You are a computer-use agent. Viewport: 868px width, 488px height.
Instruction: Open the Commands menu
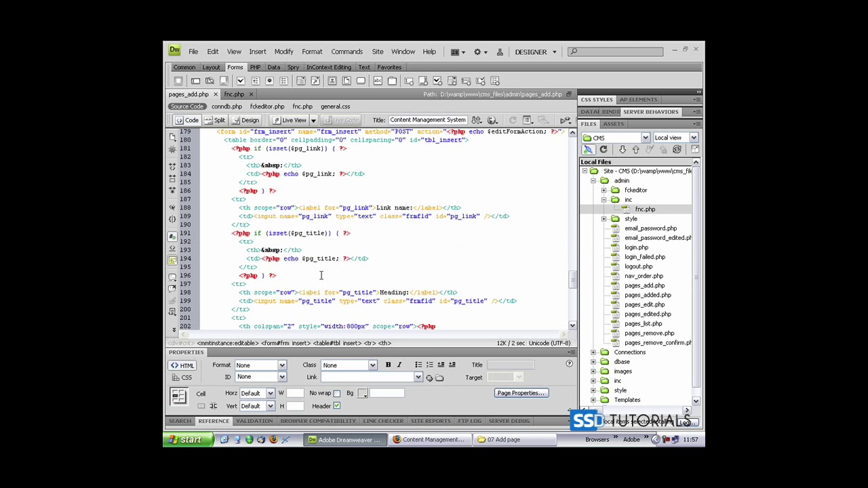tap(347, 52)
